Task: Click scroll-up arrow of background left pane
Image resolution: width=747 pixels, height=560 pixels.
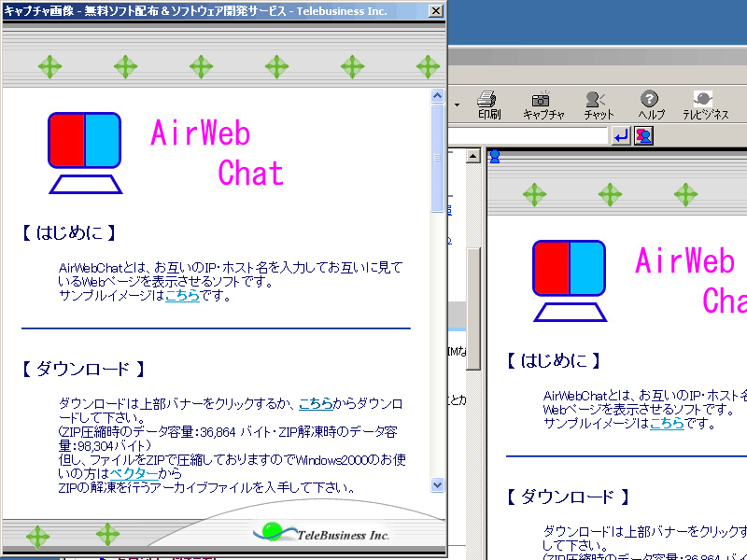Action: [473, 156]
